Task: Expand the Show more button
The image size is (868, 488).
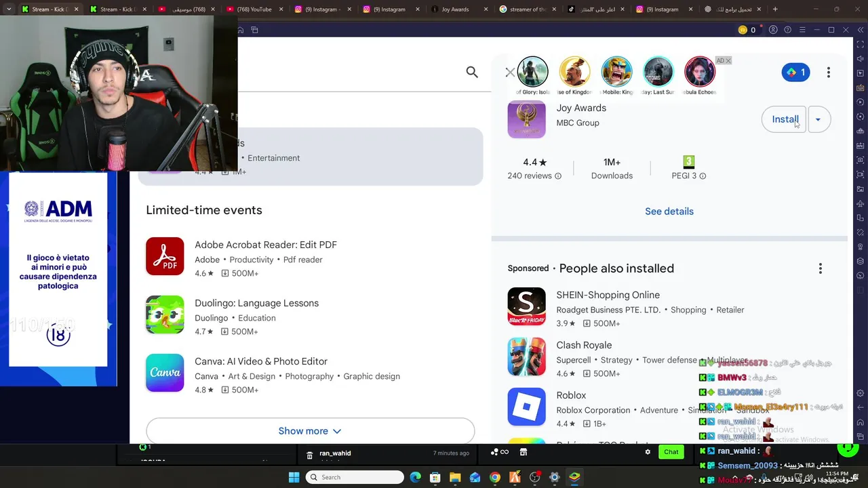Action: pos(310,431)
